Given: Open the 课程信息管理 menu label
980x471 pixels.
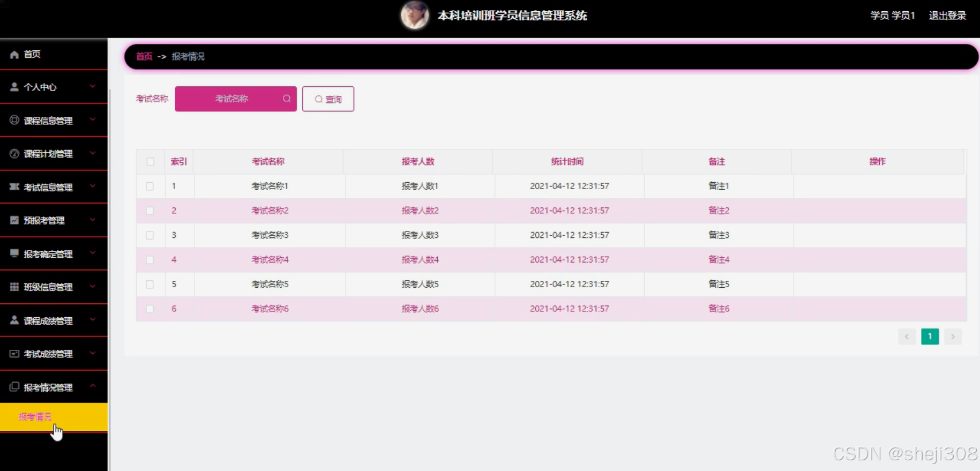Looking at the screenshot, I should tap(48, 121).
